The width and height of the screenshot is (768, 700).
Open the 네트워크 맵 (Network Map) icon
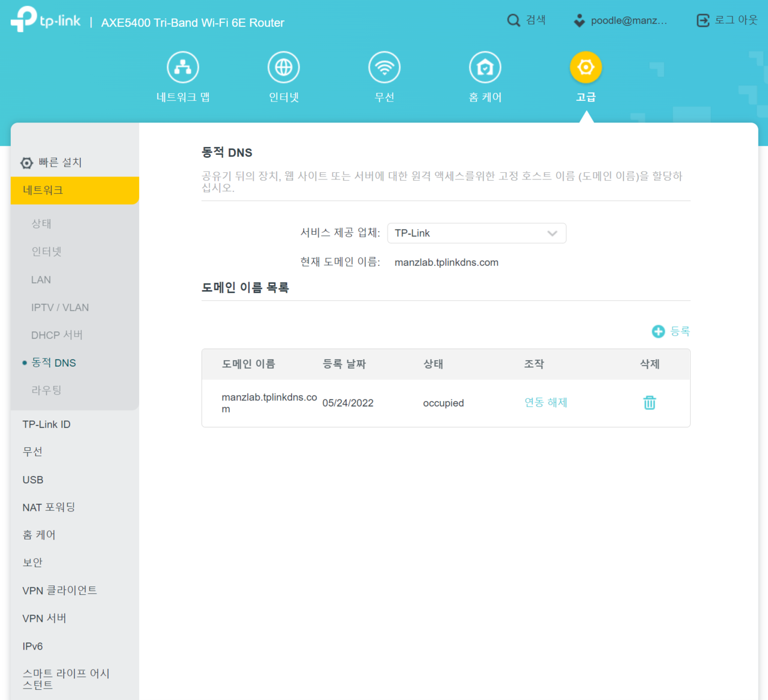tap(182, 67)
